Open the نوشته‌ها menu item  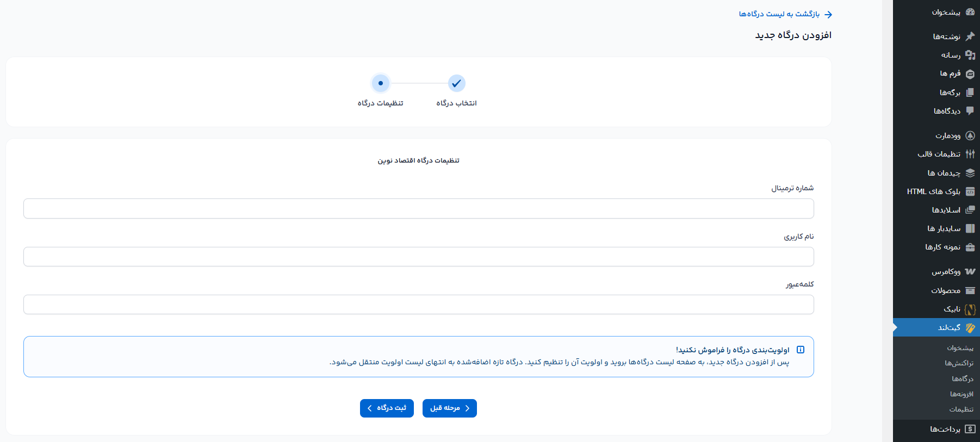(x=936, y=36)
